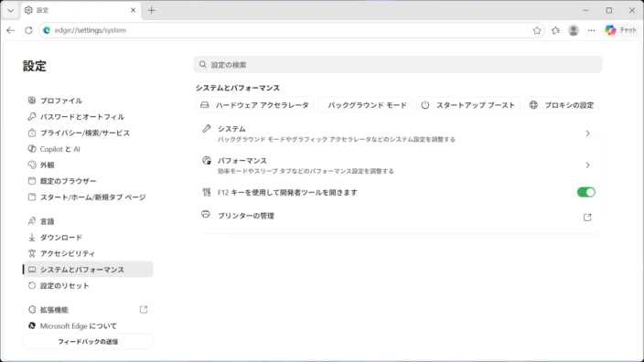Open 言語 settings in sidebar
644x362 pixels.
pos(88,221)
